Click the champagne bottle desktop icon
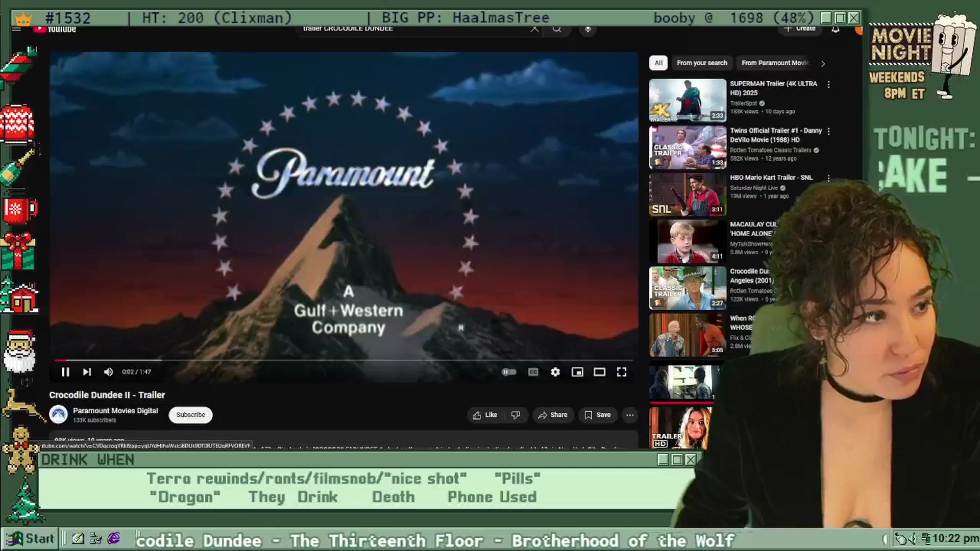980x551 pixels. [x=18, y=167]
